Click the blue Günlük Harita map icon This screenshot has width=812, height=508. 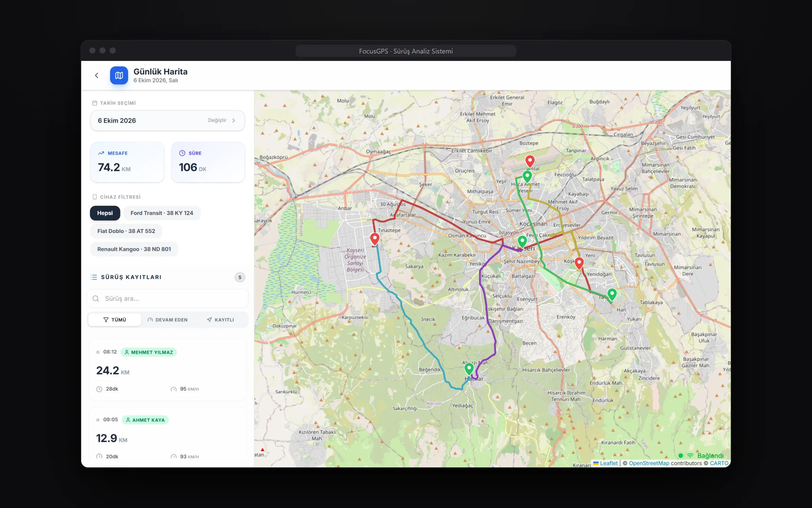tap(119, 76)
